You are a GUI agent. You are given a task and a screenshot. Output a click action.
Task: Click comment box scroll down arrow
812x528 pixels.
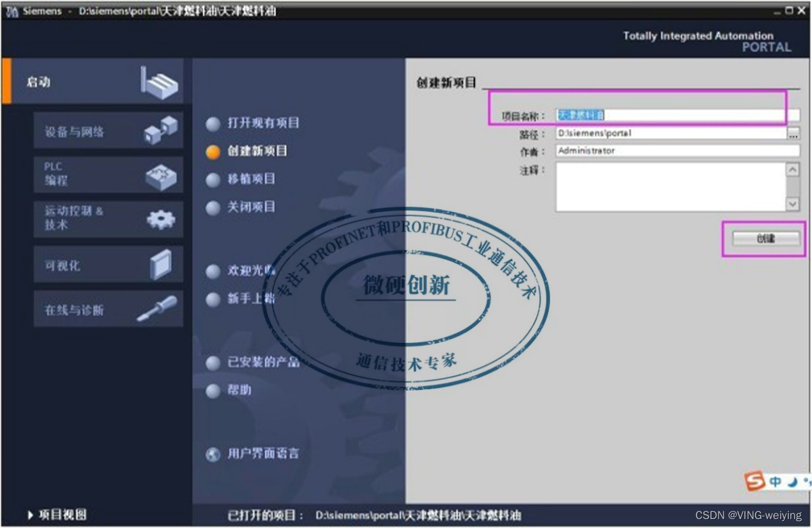coord(793,204)
